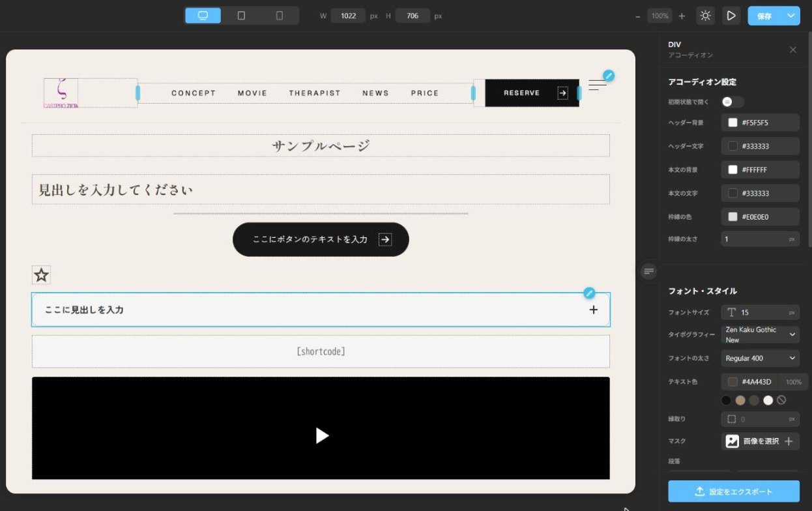
Task: Select the white preset color circle
Action: point(768,400)
